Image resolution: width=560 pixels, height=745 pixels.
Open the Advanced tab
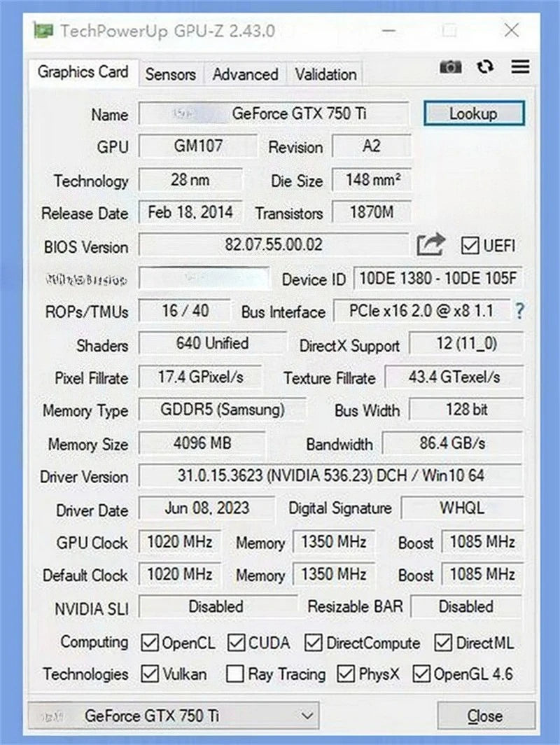pyautogui.click(x=245, y=74)
